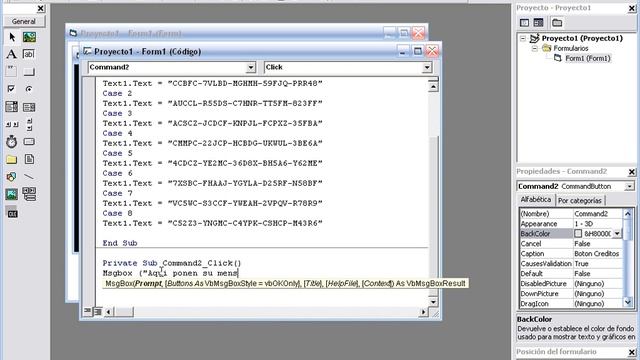640x360 pixels.
Task: Select the ComboBox control tool
Action: tap(12, 107)
